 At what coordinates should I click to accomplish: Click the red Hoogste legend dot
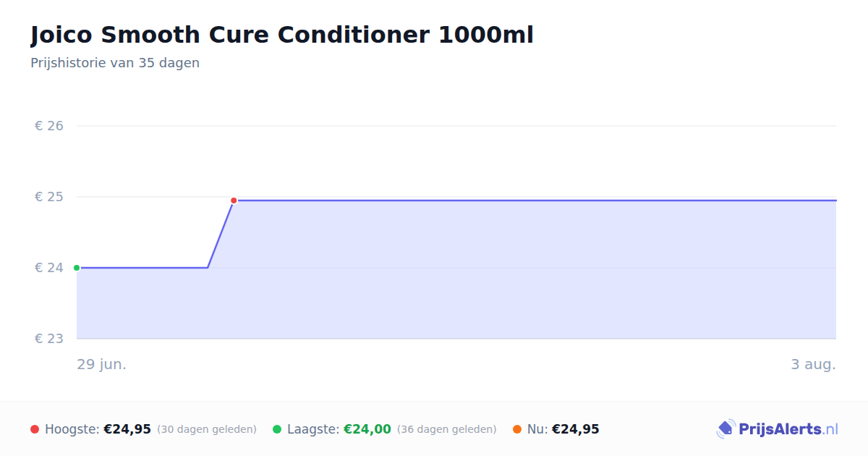(35, 429)
